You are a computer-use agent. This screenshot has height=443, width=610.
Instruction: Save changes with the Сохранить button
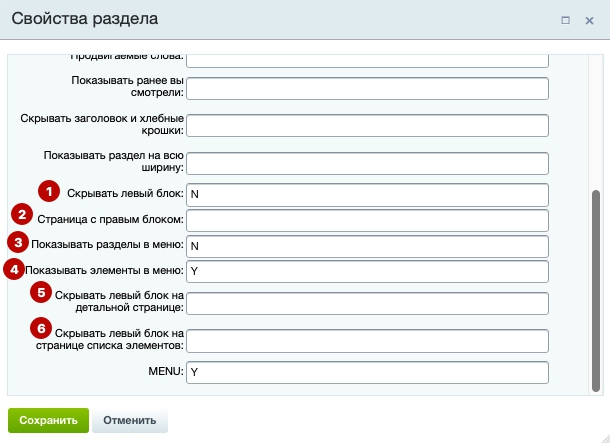point(48,420)
